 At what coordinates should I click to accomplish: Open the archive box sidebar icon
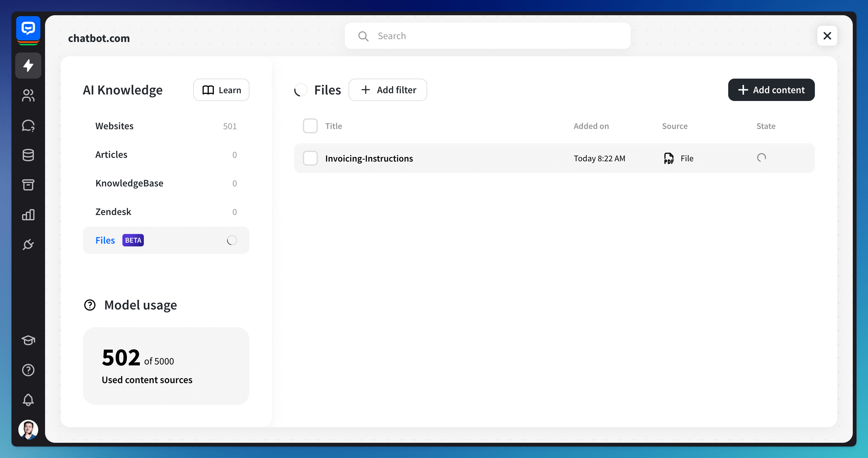28,185
